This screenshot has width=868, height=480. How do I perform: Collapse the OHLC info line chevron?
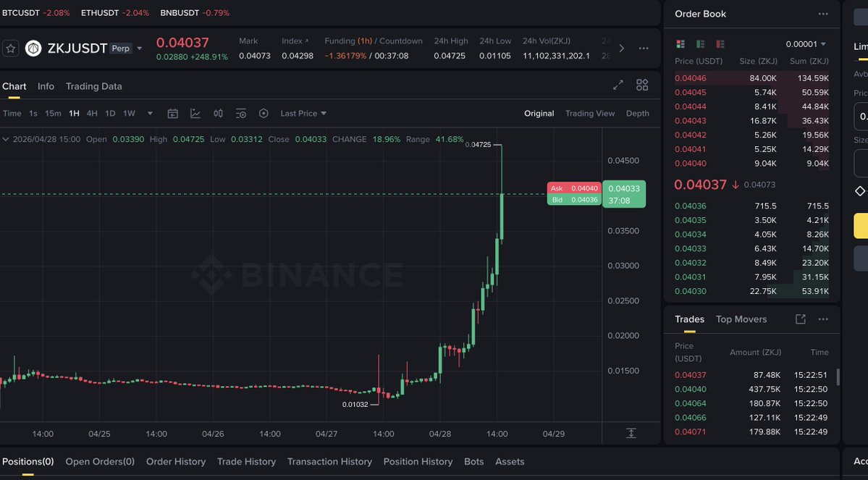point(6,140)
